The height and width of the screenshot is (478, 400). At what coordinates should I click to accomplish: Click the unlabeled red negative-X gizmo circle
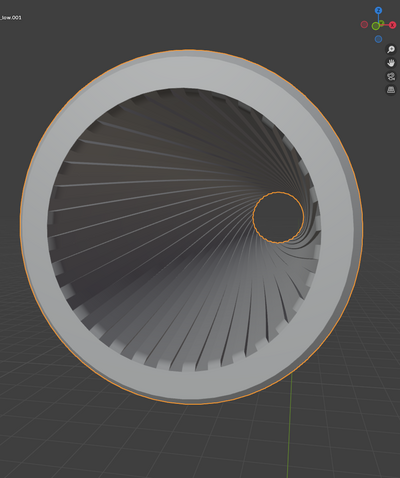[x=364, y=24]
